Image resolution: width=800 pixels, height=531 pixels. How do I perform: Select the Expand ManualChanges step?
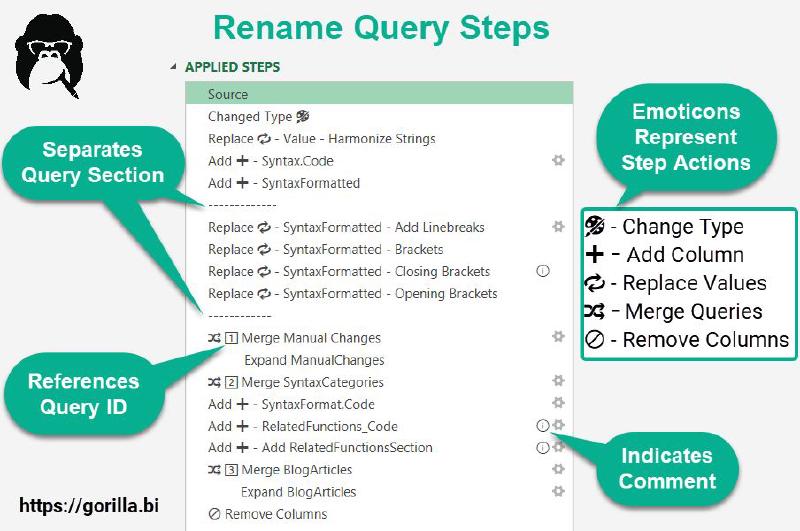(379, 360)
